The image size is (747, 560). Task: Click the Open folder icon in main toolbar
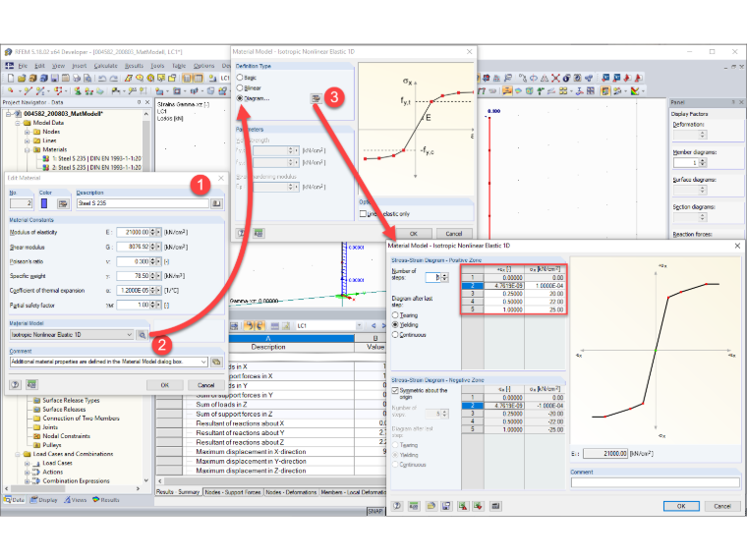point(22,78)
